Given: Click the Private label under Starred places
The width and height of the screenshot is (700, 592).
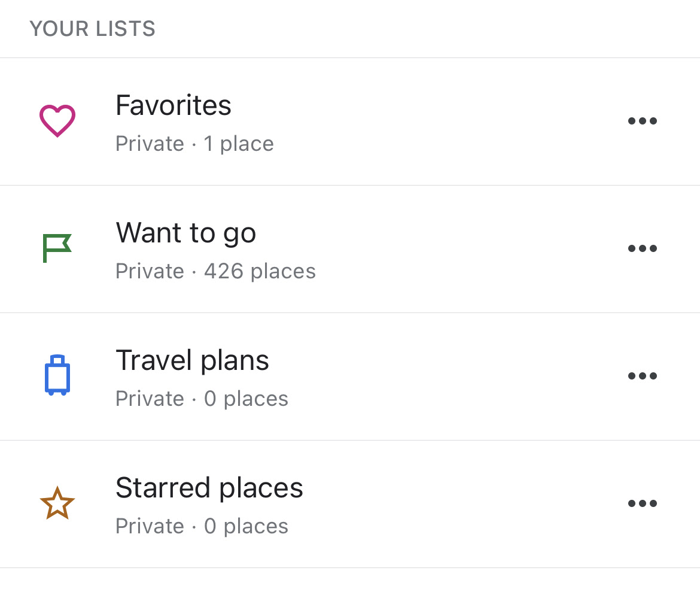Looking at the screenshot, I should [150, 526].
